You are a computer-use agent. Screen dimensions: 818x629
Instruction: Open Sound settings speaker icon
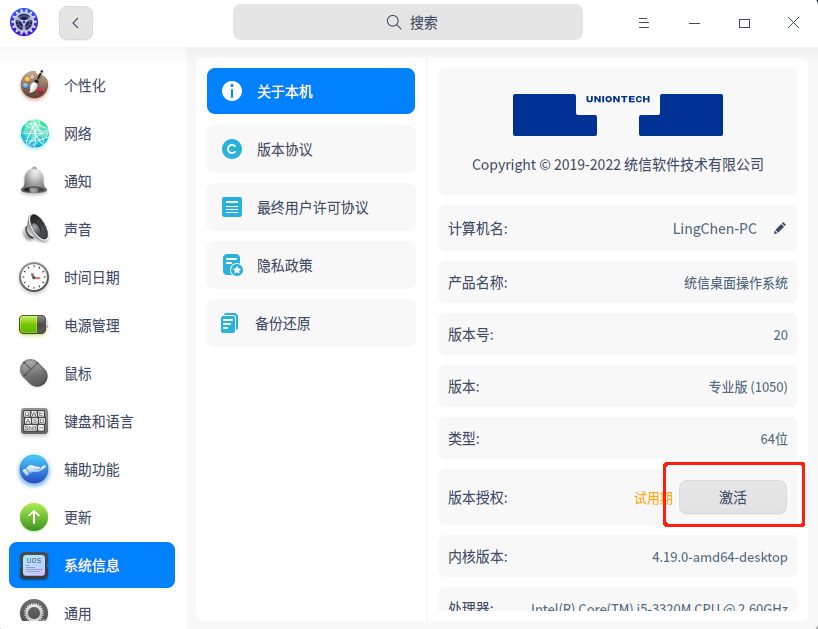[34, 229]
